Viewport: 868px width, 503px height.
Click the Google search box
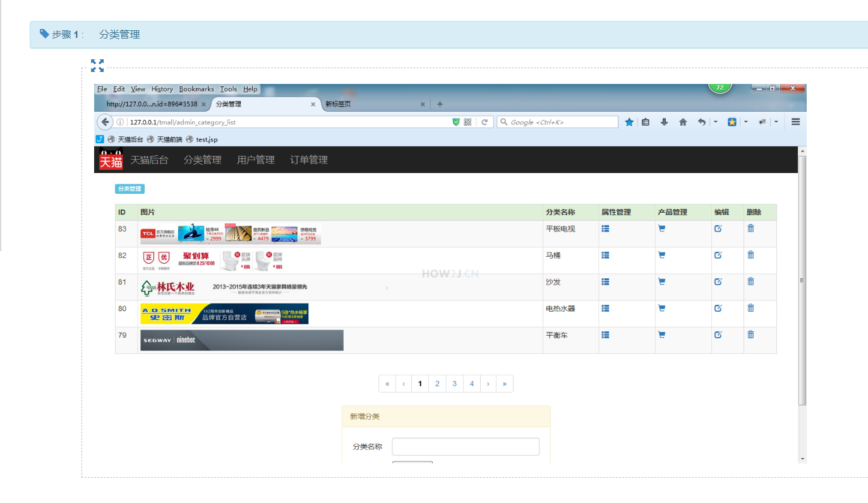[x=558, y=122]
